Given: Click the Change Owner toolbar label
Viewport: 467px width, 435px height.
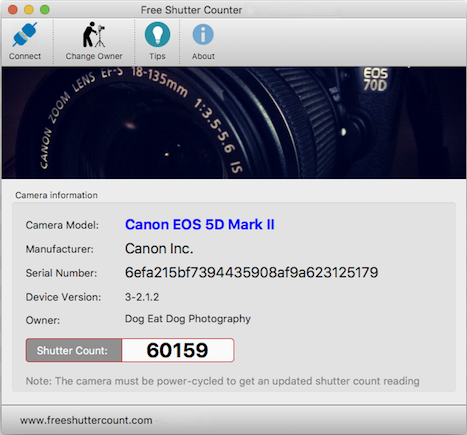Looking at the screenshot, I should coord(94,56).
